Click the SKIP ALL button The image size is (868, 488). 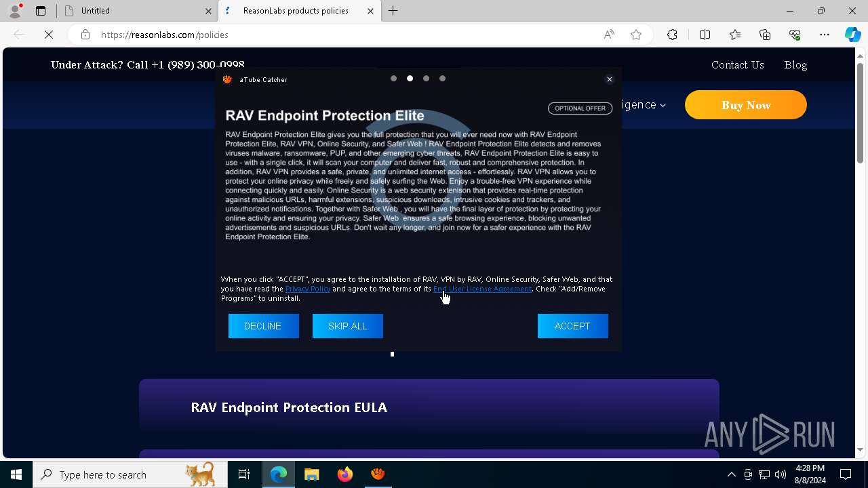coord(347,326)
